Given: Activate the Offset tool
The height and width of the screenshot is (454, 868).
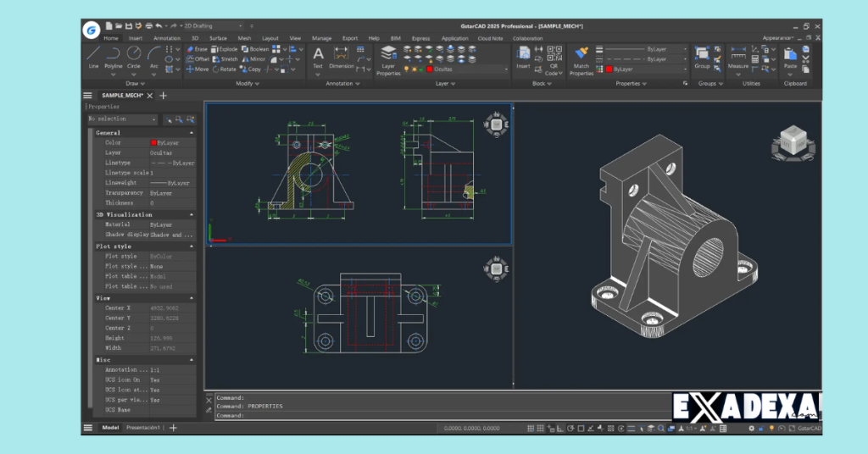Looking at the screenshot, I should (198, 59).
